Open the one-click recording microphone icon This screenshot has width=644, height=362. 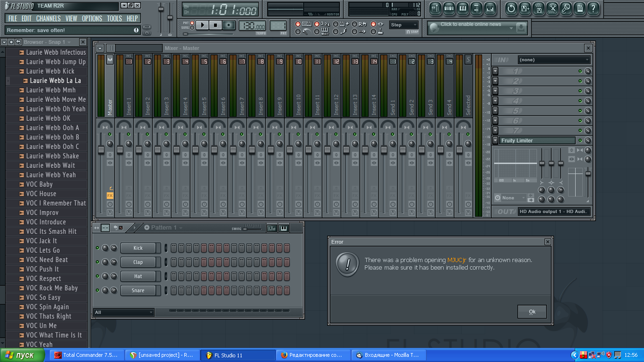click(566, 8)
